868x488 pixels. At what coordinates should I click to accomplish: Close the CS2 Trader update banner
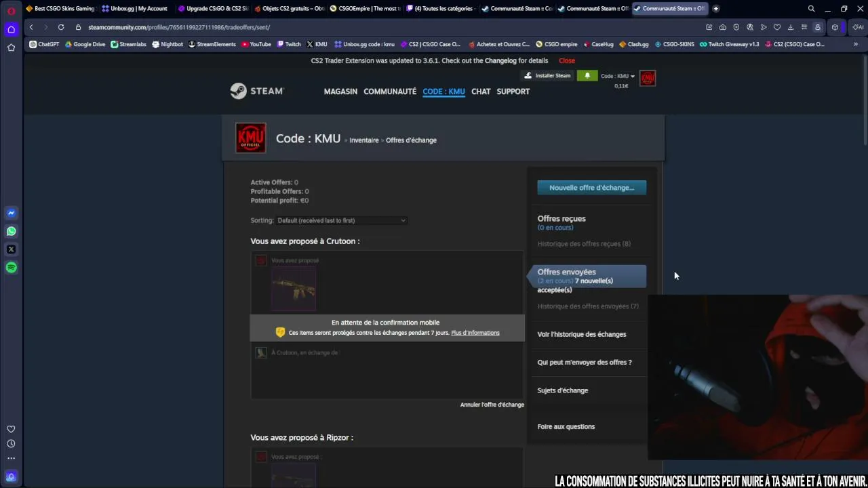pyautogui.click(x=567, y=61)
